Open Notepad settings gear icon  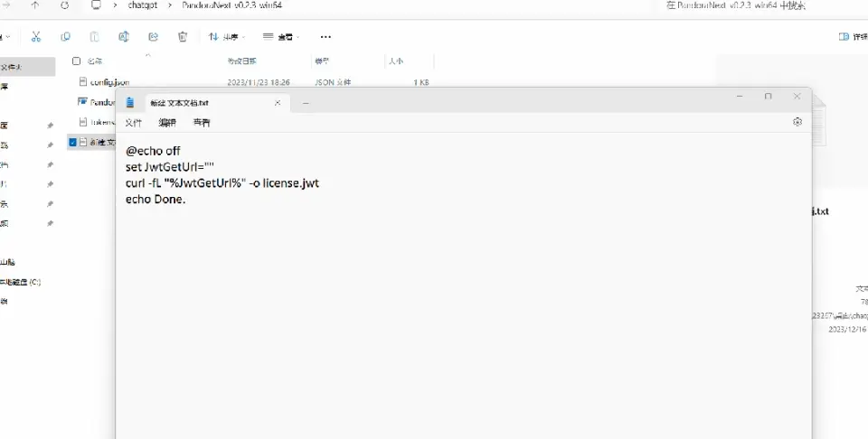(x=797, y=122)
